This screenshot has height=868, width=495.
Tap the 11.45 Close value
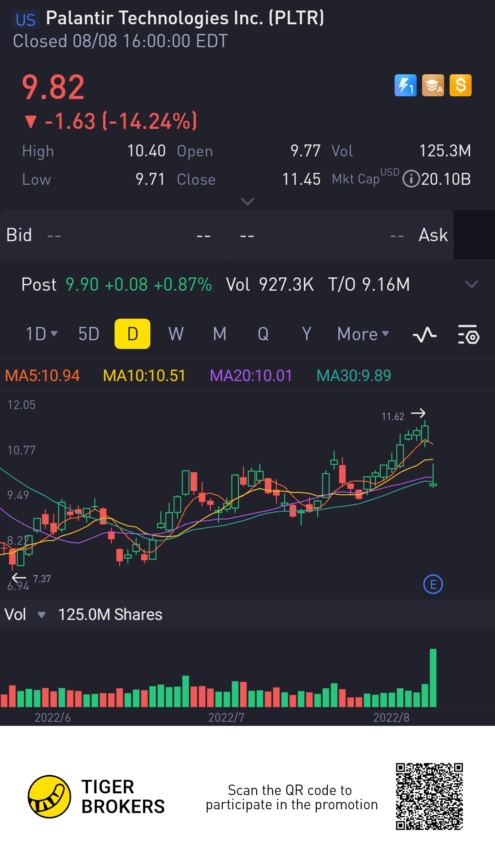(301, 179)
